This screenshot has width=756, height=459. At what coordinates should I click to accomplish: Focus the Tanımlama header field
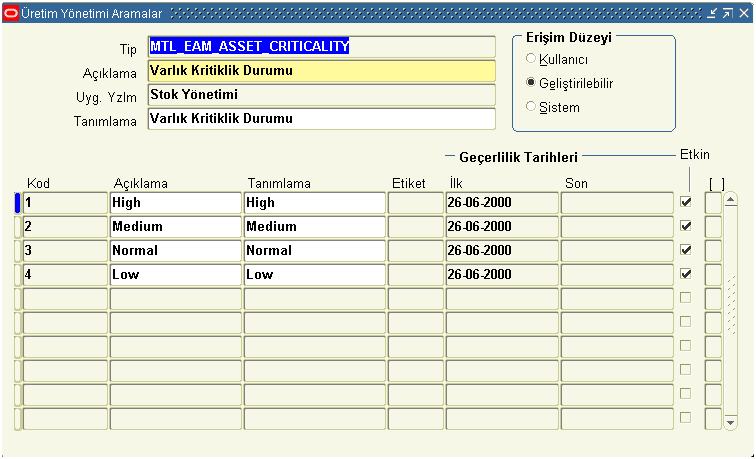321,119
